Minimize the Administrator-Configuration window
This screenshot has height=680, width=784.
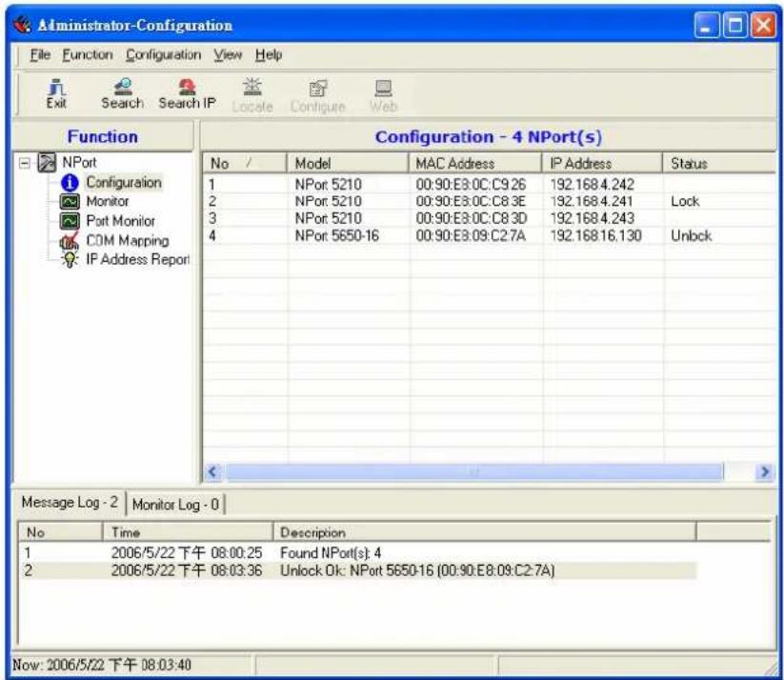pyautogui.click(x=706, y=25)
